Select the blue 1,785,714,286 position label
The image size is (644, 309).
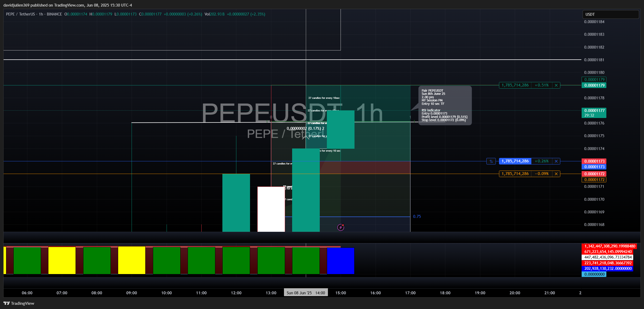coord(515,161)
